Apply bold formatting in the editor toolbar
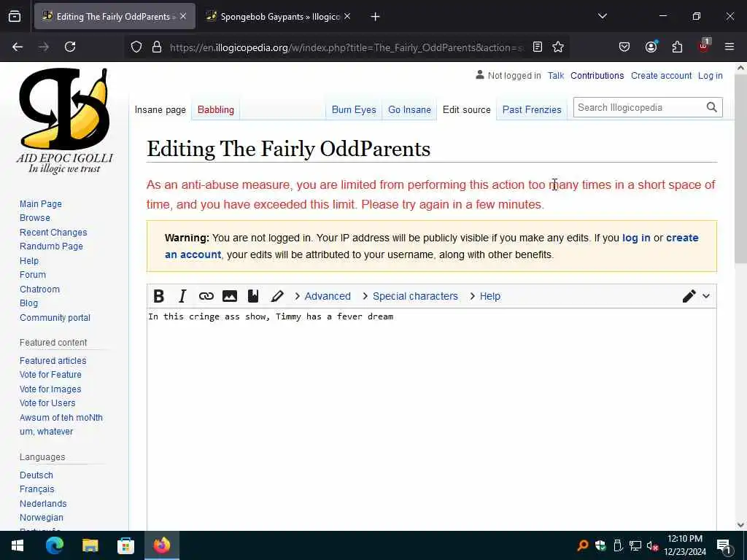Image resolution: width=747 pixels, height=560 pixels. pos(158,296)
